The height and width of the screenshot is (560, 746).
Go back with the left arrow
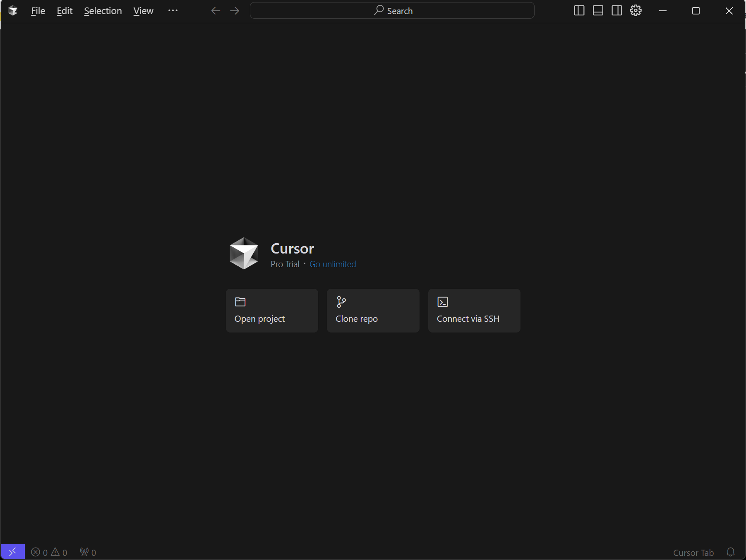click(215, 11)
